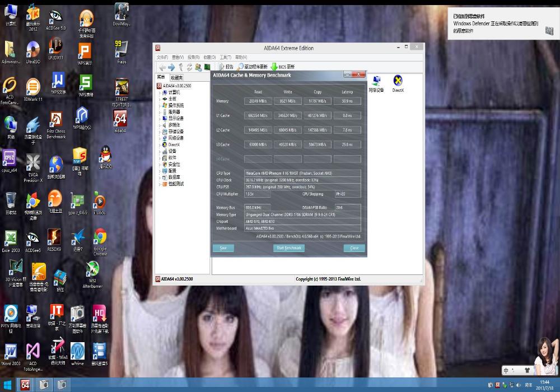560x392 pixels.
Task: Expand the 多媒体 tree node arrow
Action: coord(160,125)
